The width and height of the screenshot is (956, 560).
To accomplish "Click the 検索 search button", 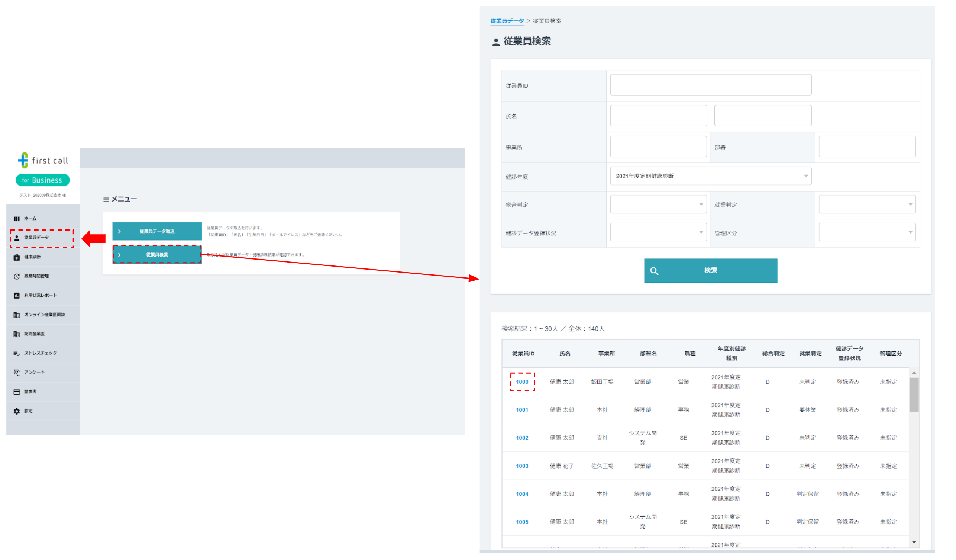I will click(711, 271).
